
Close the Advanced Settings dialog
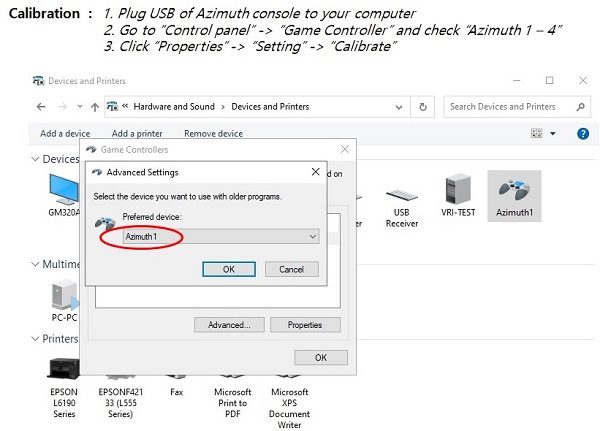pyautogui.click(x=315, y=172)
